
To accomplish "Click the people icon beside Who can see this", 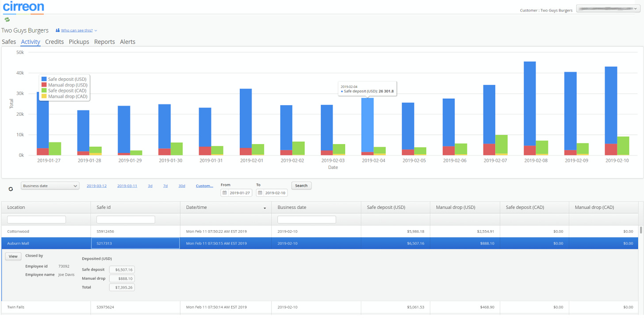I will click(57, 30).
